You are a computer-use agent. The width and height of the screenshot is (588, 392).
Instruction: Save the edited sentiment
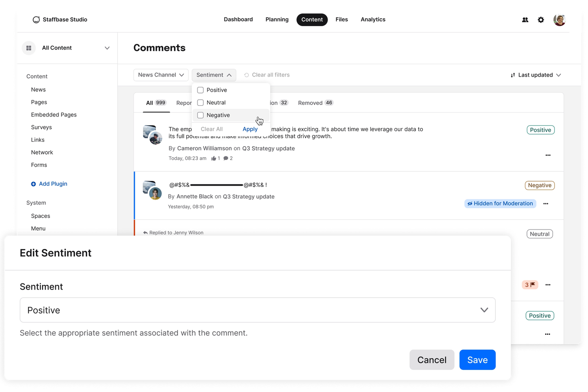(477, 360)
